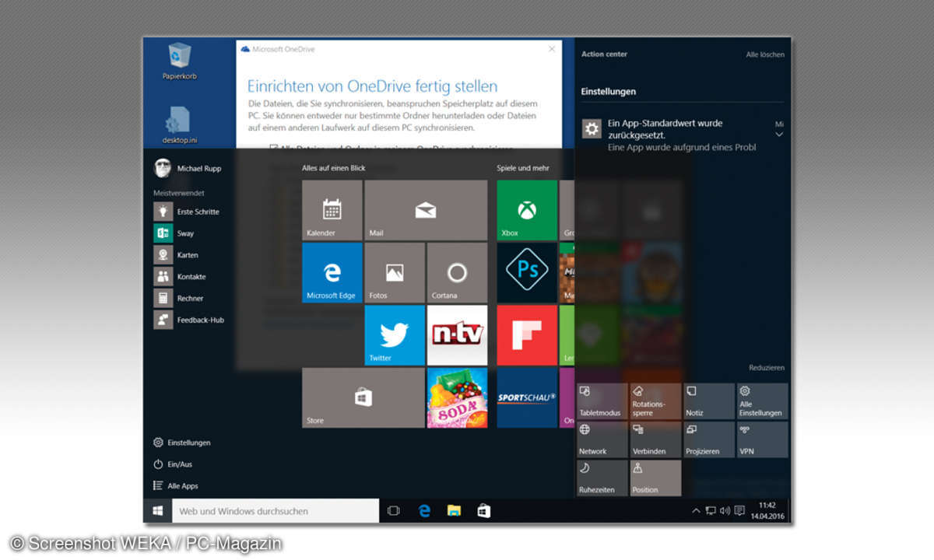Image resolution: width=934 pixels, height=560 pixels.
Task: Toggle Rotationssperre quick action
Action: click(655, 401)
